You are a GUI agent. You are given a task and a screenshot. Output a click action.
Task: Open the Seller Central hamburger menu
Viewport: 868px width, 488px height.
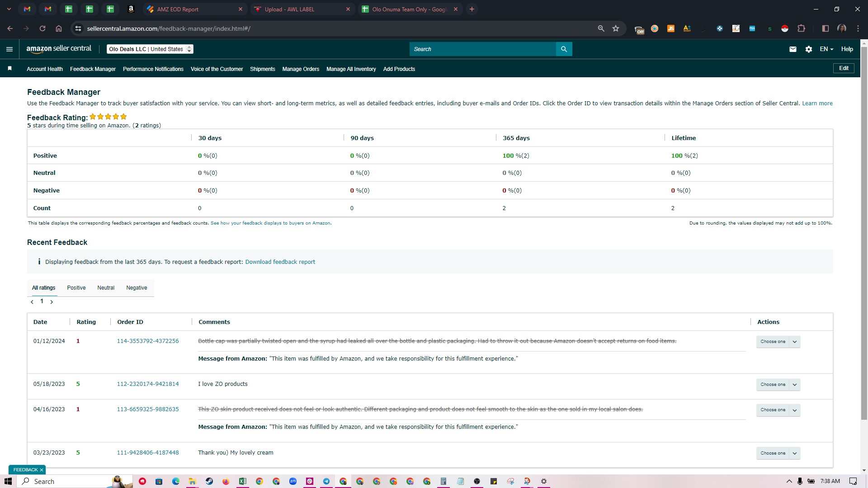click(9, 49)
